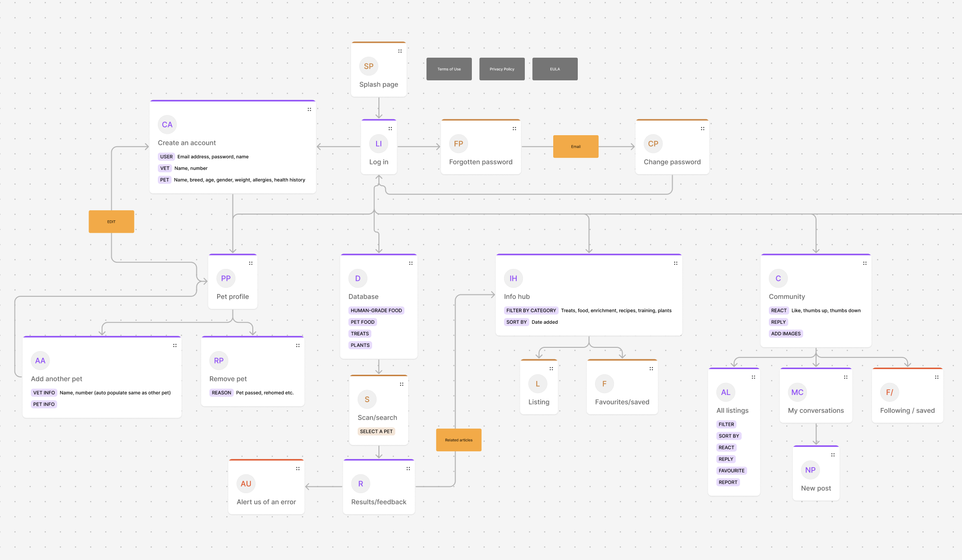Click the orange EDIT connector label

pyautogui.click(x=111, y=221)
